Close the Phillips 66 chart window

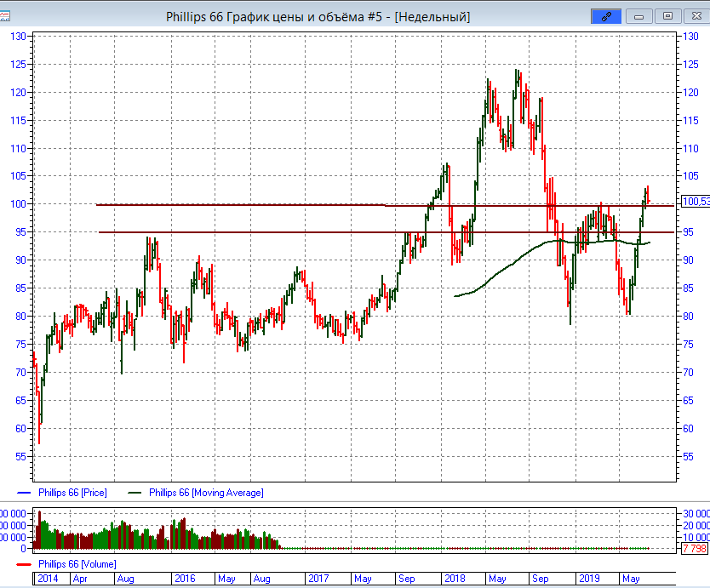(x=694, y=16)
